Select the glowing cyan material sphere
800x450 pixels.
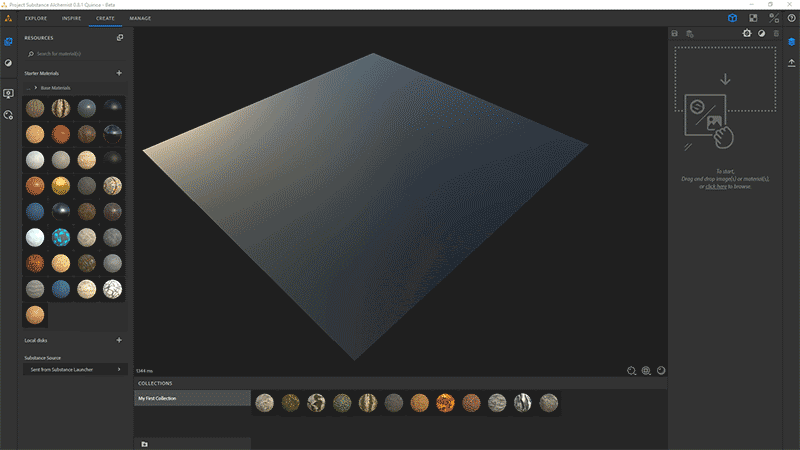pyautogui.click(x=61, y=237)
